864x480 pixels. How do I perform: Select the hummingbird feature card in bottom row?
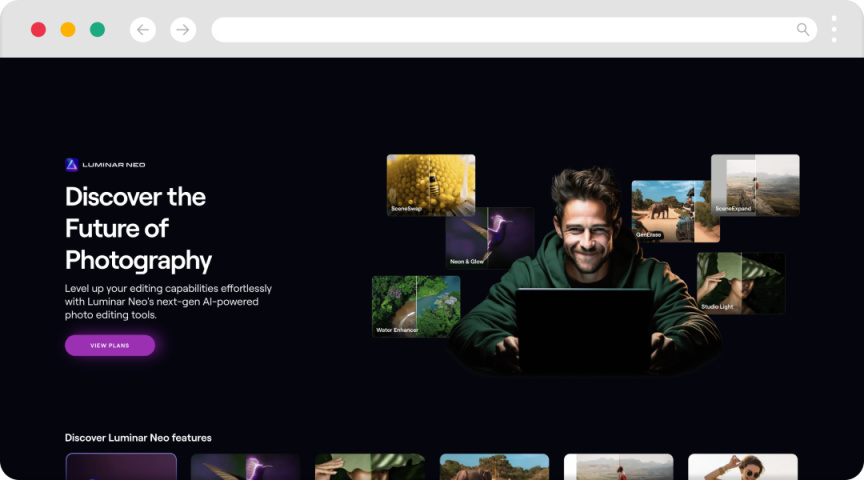coord(245,467)
